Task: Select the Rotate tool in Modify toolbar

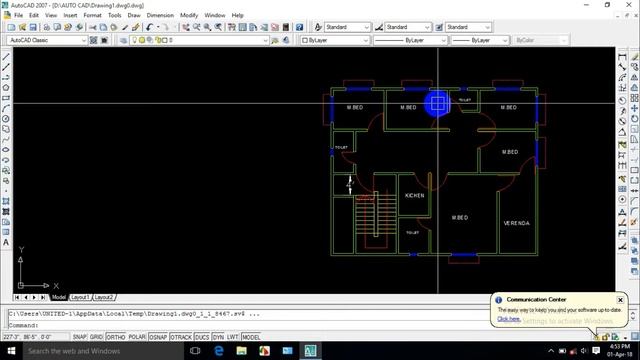Action: pyautogui.click(x=634, y=119)
